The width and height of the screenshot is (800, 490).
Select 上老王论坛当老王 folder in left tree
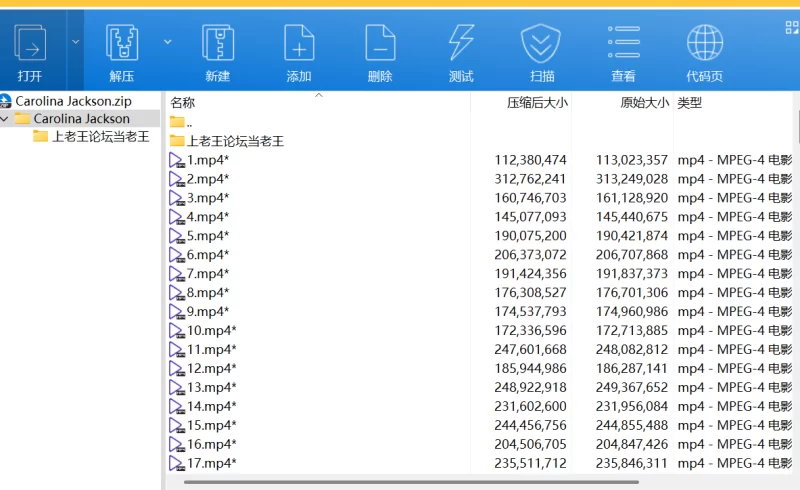(101, 136)
